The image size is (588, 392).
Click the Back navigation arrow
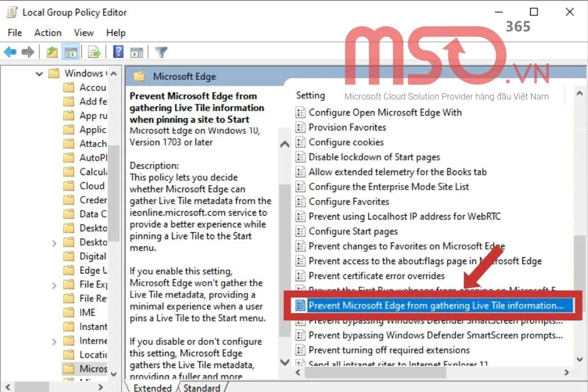(10, 51)
